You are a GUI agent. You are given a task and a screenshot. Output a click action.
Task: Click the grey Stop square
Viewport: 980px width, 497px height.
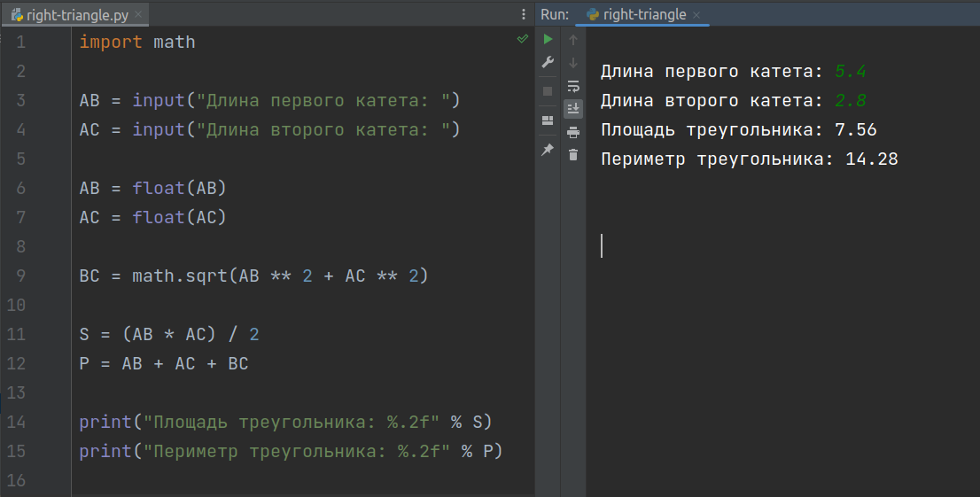(x=548, y=91)
